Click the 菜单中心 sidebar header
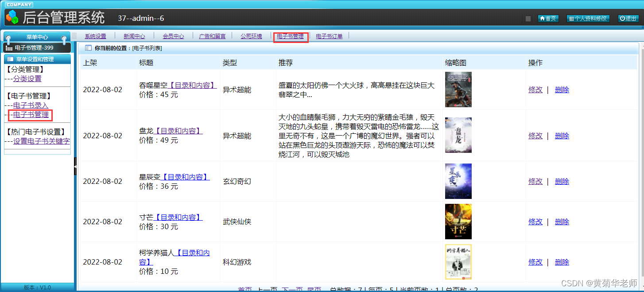This screenshot has width=644, height=292. (x=37, y=37)
